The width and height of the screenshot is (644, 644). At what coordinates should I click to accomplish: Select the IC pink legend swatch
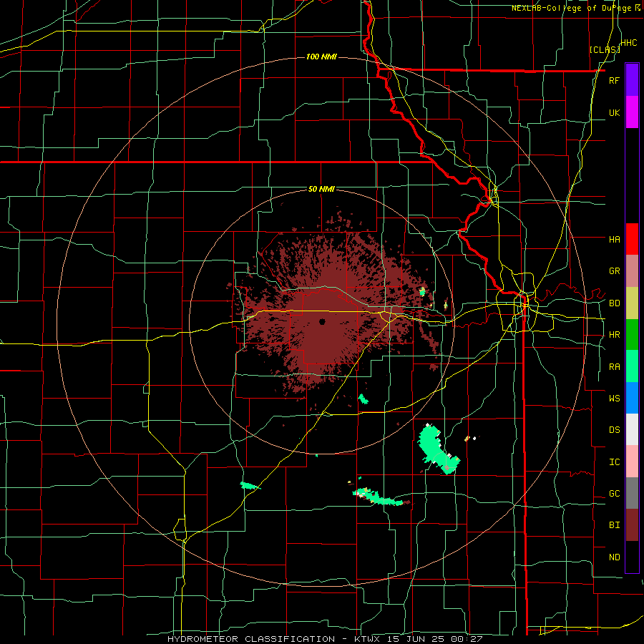(632, 462)
